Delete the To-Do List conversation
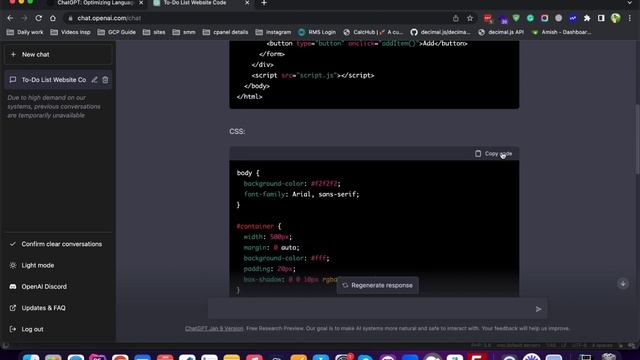 (105, 80)
